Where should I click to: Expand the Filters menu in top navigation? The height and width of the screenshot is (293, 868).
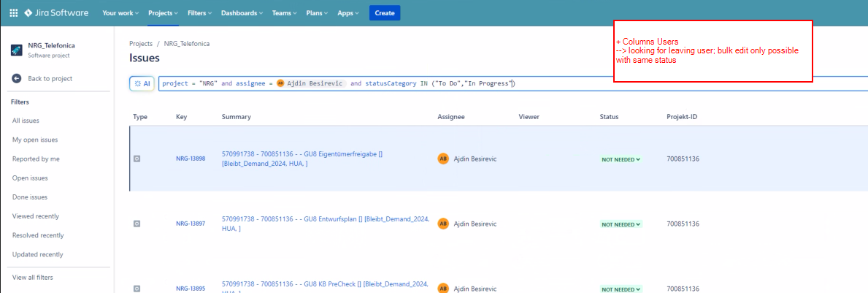pyautogui.click(x=199, y=12)
